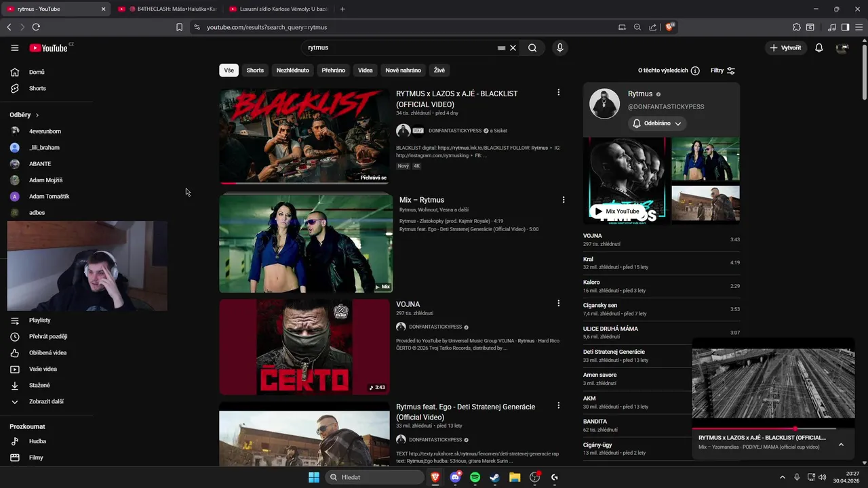This screenshot has height=488, width=868.
Task: Open Odebíráno subscription dropdown
Action: (657, 123)
